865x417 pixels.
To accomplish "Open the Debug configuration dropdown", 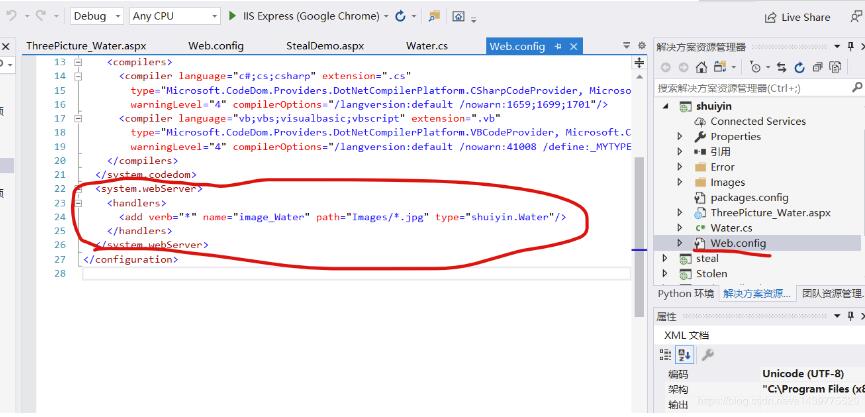I will tap(97, 17).
